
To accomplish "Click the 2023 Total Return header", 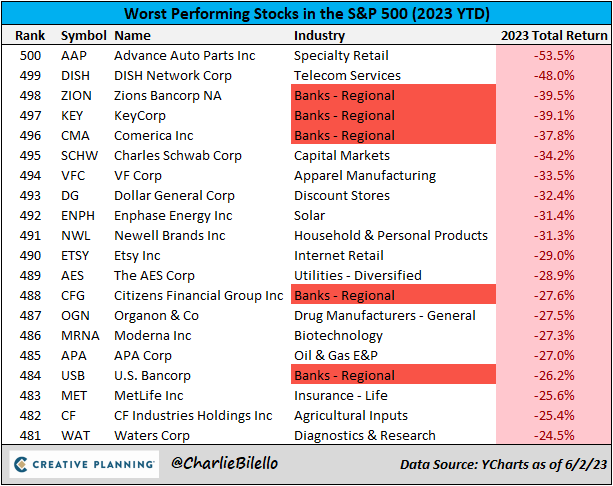I will pyautogui.click(x=552, y=35).
